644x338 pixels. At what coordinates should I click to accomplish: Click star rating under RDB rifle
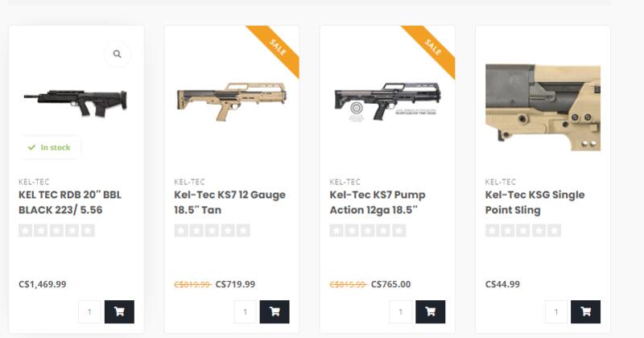[x=56, y=231]
